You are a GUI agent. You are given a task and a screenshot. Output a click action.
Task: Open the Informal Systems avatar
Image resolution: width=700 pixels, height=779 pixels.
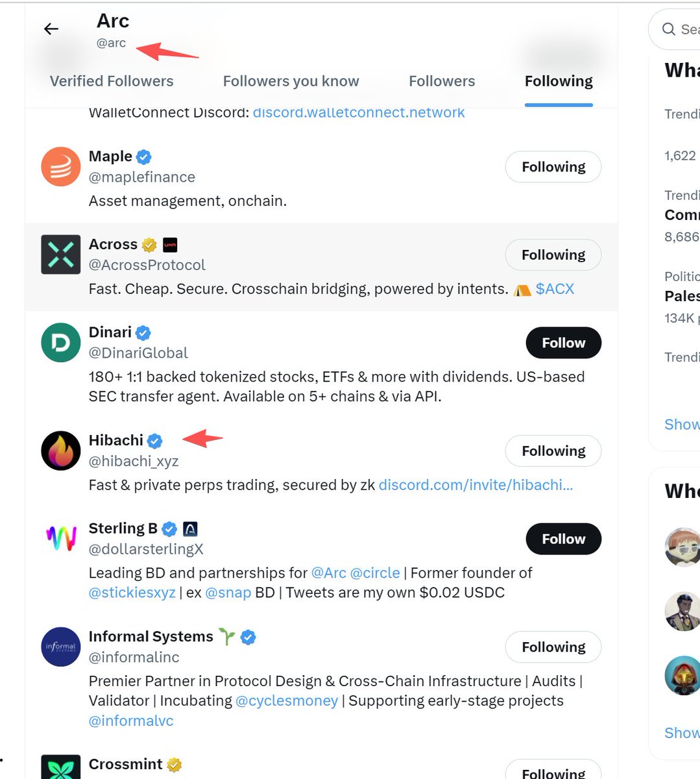[x=61, y=647]
